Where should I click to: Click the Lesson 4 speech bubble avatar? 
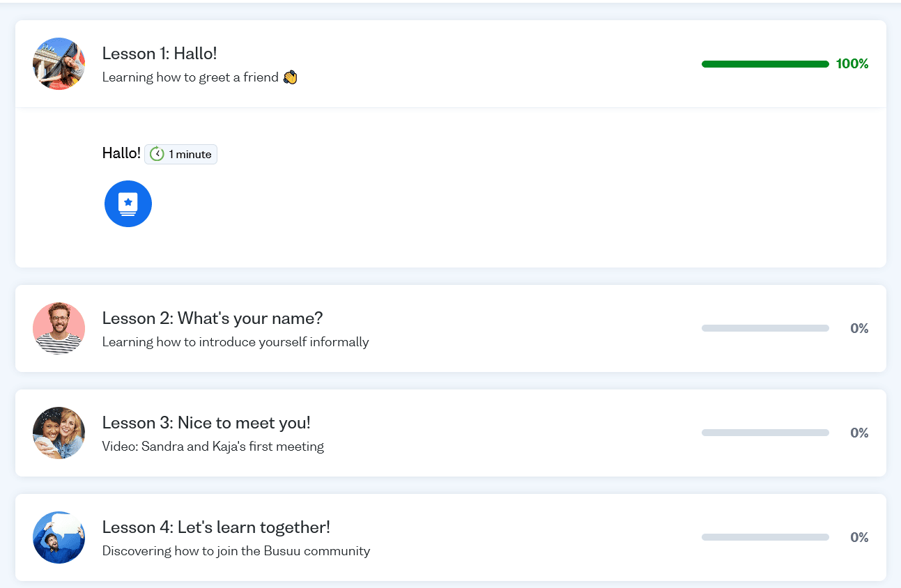click(x=59, y=538)
